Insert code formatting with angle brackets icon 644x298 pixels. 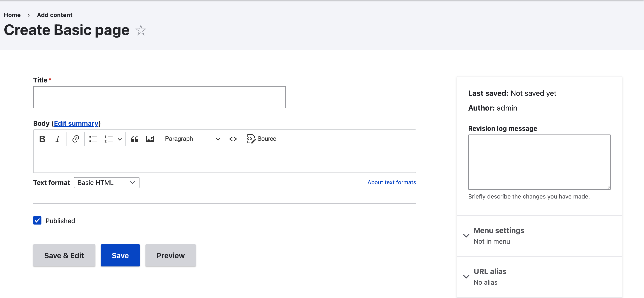tap(233, 139)
